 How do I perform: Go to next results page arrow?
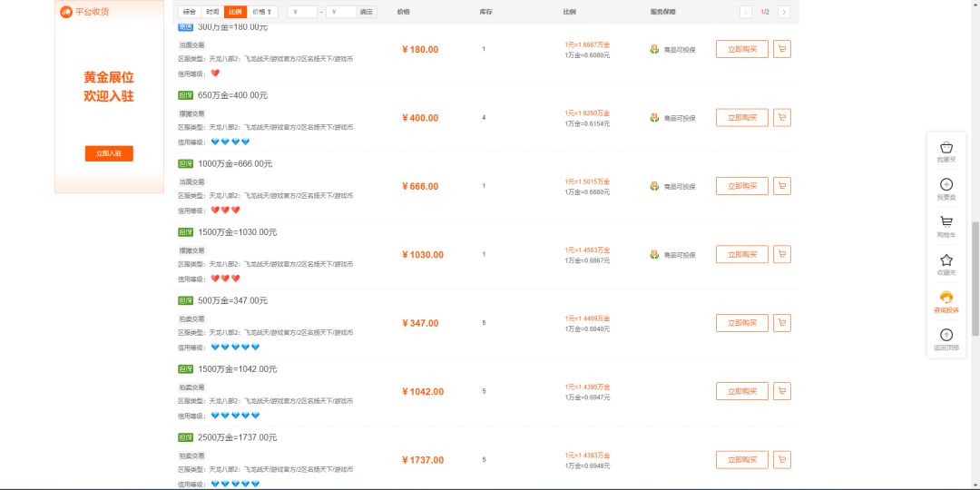pos(784,12)
